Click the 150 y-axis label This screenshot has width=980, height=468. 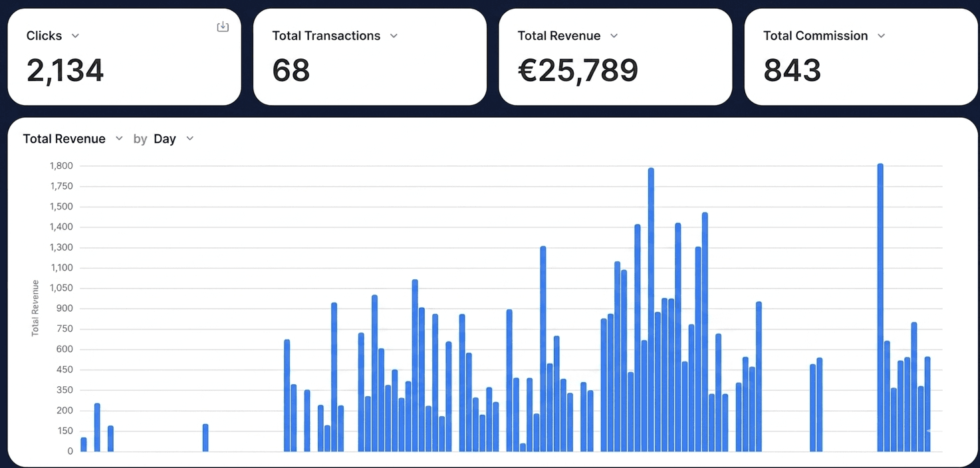pyautogui.click(x=65, y=431)
